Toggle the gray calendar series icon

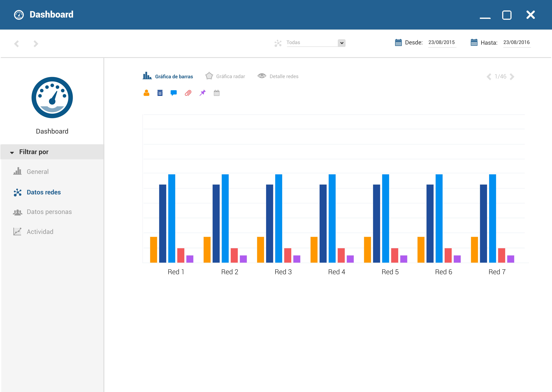click(217, 93)
